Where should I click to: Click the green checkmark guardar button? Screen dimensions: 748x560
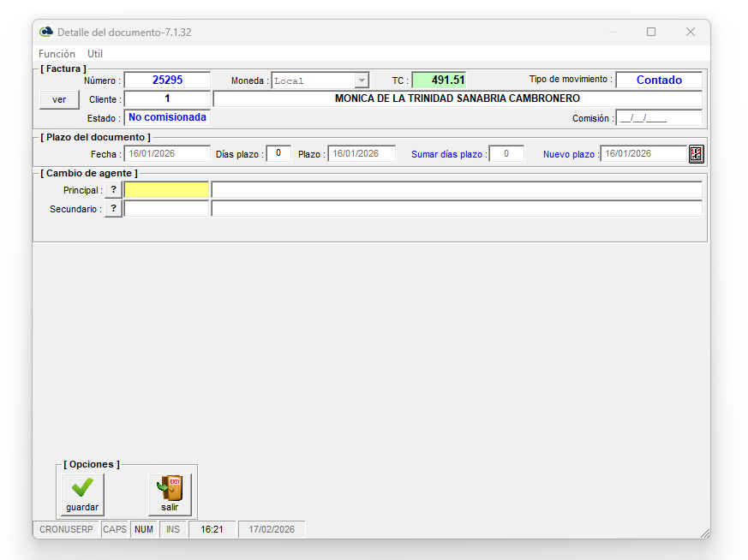tap(82, 494)
